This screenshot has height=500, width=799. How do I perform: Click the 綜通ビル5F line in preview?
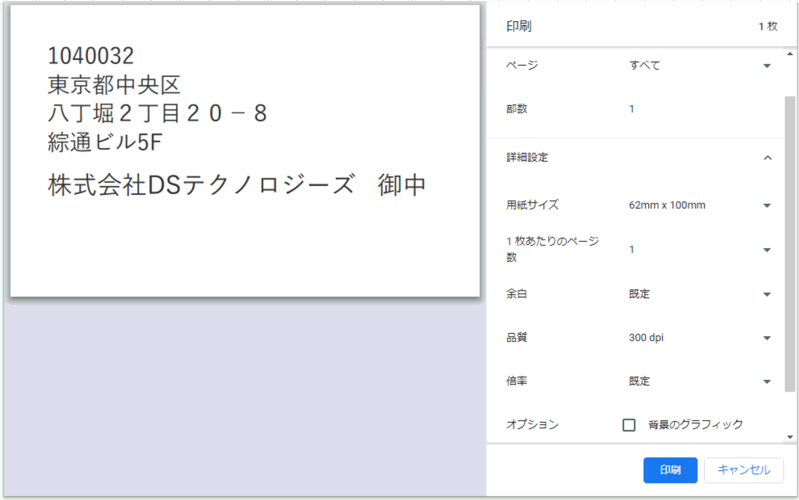pos(104,142)
